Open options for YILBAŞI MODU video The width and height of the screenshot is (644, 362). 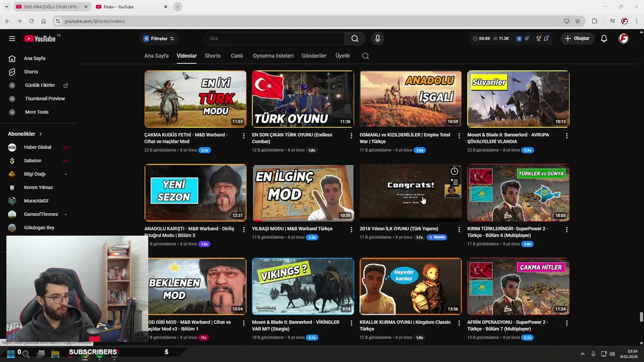click(351, 229)
